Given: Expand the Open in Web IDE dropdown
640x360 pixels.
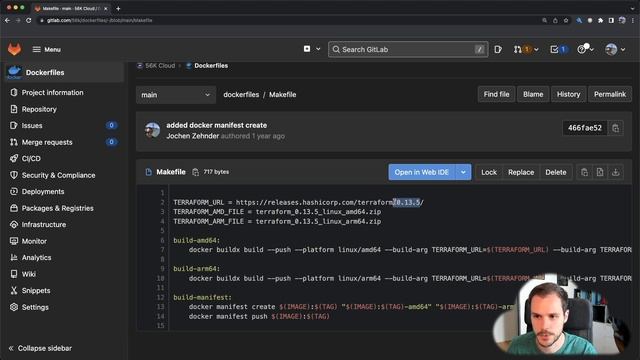Looking at the screenshot, I should click(x=463, y=172).
